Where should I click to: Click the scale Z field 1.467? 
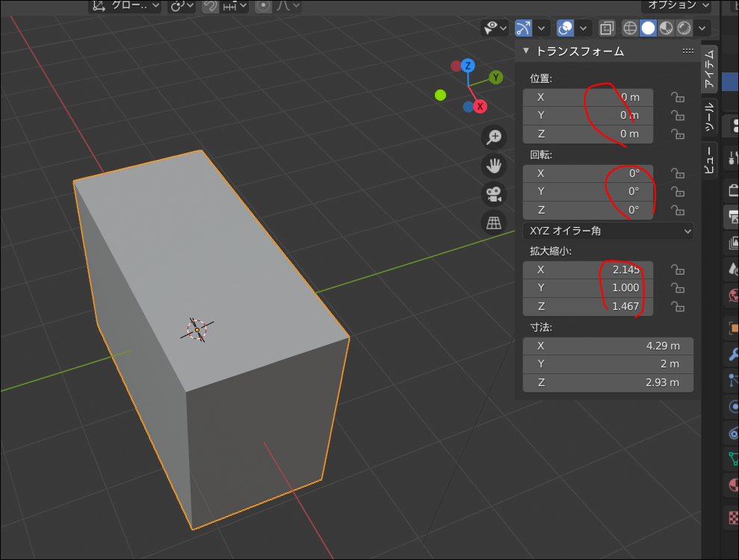pyautogui.click(x=588, y=307)
